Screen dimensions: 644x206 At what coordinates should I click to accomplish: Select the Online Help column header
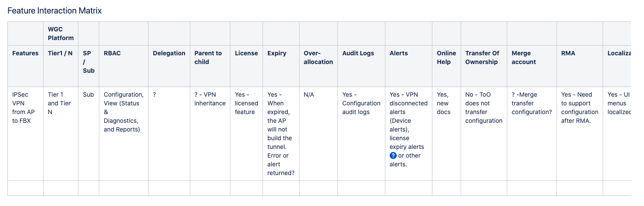pos(446,57)
